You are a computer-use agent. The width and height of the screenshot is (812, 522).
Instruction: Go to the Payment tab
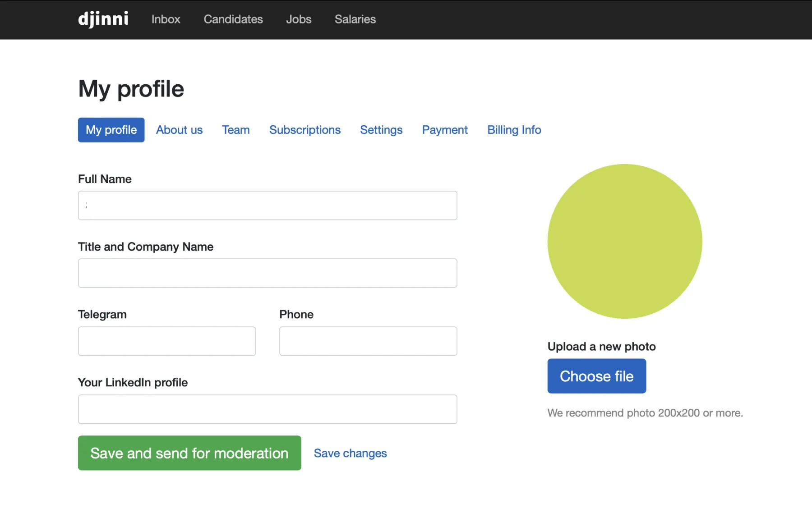pos(445,130)
